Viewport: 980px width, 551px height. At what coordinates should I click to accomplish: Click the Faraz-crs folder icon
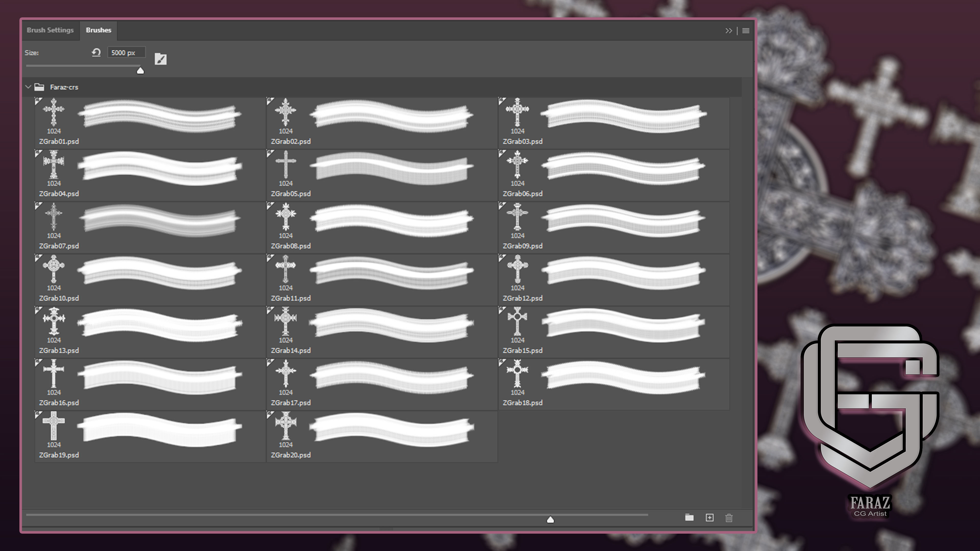click(39, 87)
